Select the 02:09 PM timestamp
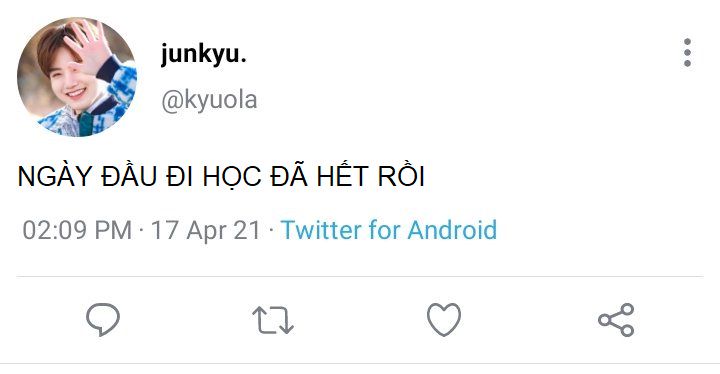 (77, 230)
